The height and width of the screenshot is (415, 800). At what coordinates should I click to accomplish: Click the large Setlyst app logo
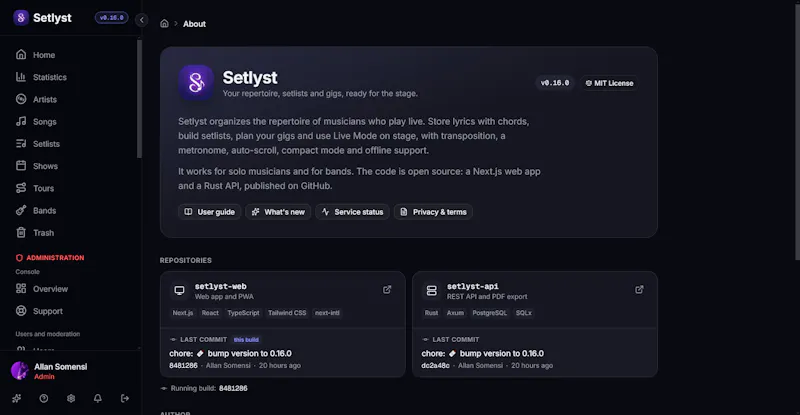click(196, 82)
